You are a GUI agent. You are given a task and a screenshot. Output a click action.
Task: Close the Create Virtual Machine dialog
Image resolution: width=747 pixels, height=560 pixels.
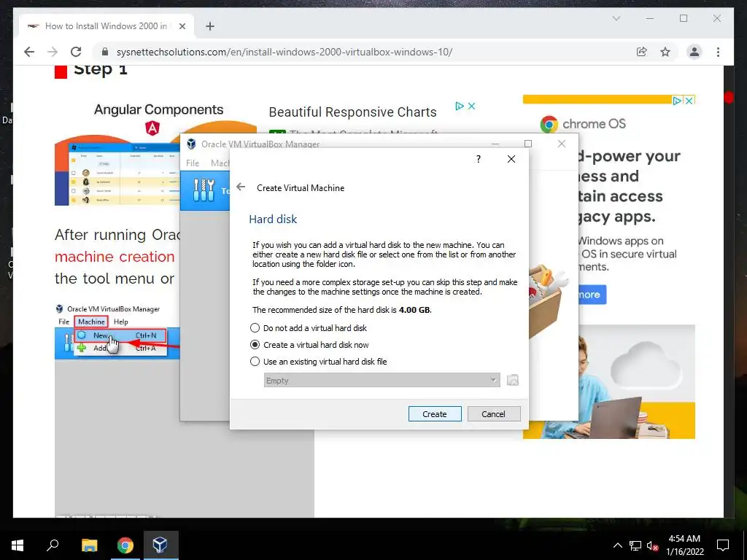(x=511, y=159)
